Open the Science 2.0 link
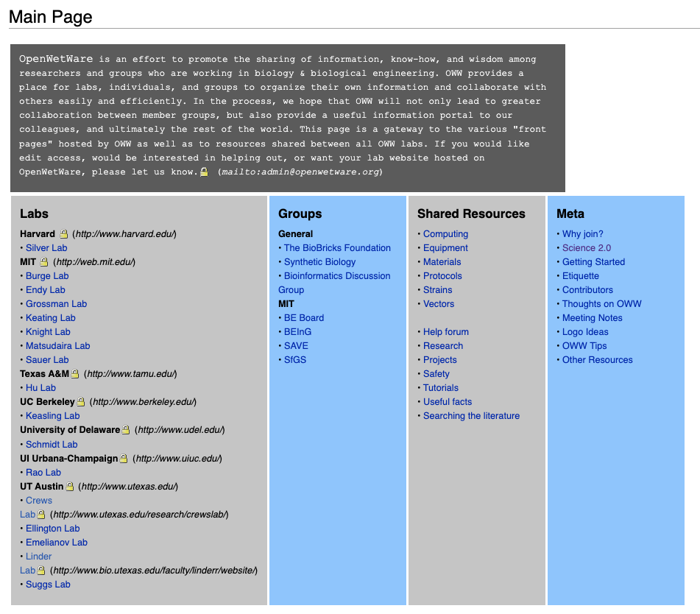The image size is (700, 614). coord(587,248)
